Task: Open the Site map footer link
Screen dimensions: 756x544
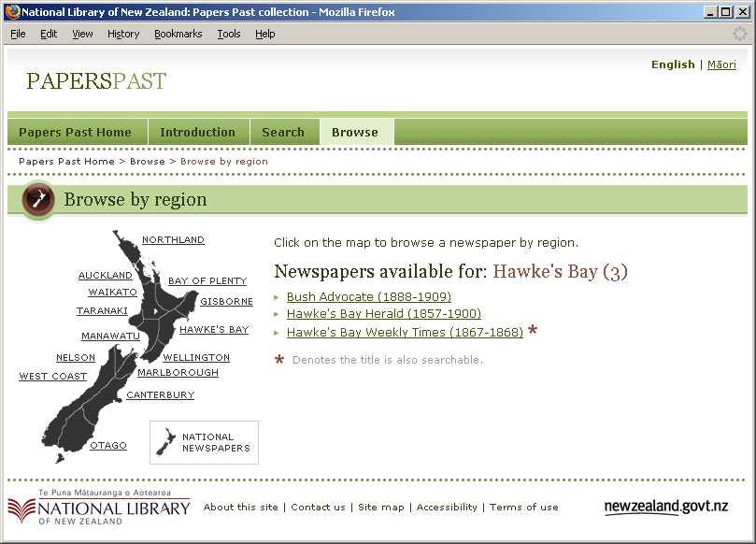Action: point(381,507)
